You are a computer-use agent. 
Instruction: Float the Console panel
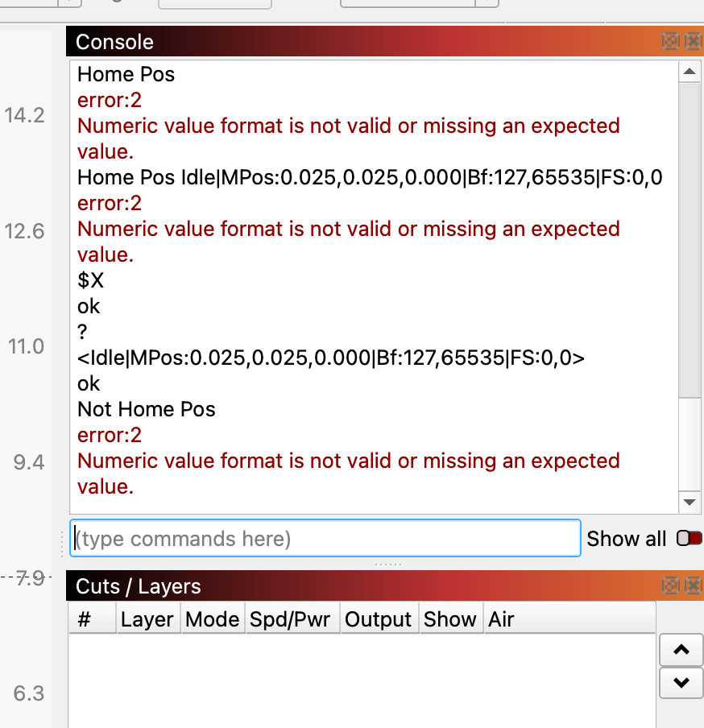(x=670, y=42)
